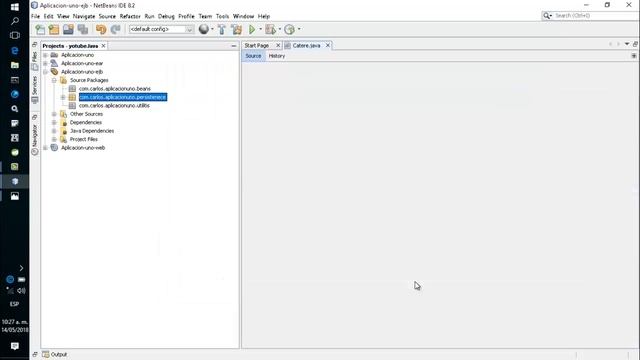Image resolution: width=640 pixels, height=360 pixels.
Task: Click the New Project toolbar icon
Action: pos(53,29)
